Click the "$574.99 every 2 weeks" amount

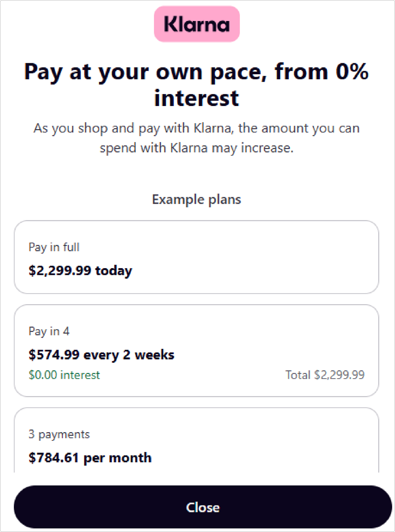click(x=101, y=355)
